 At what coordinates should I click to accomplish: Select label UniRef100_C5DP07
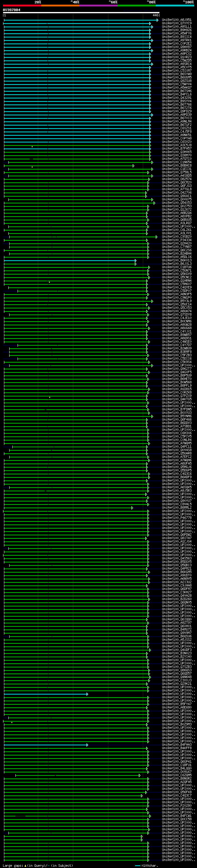pyautogui.click(x=176, y=291)
